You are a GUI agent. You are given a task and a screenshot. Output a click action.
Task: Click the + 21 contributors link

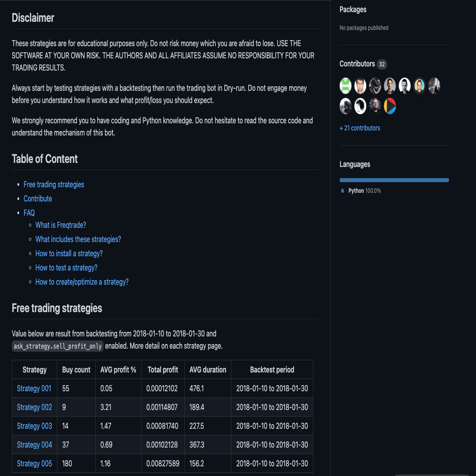[360, 128]
